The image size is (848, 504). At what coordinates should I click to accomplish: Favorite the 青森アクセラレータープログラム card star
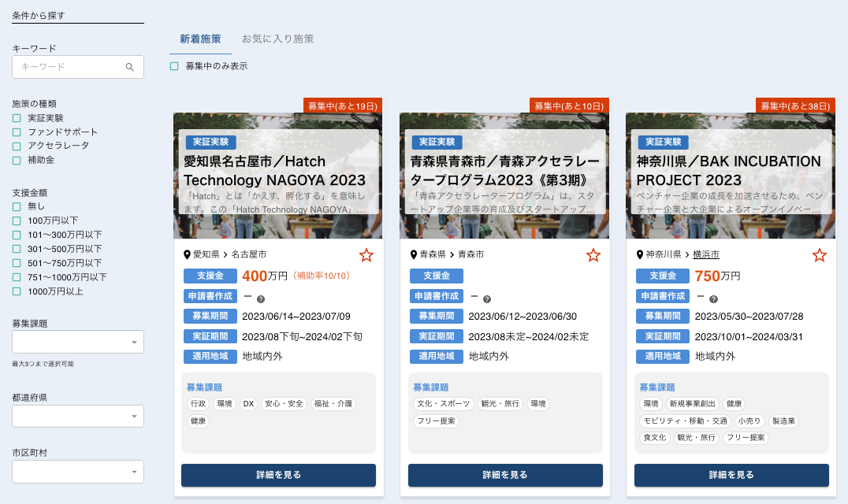[593, 255]
